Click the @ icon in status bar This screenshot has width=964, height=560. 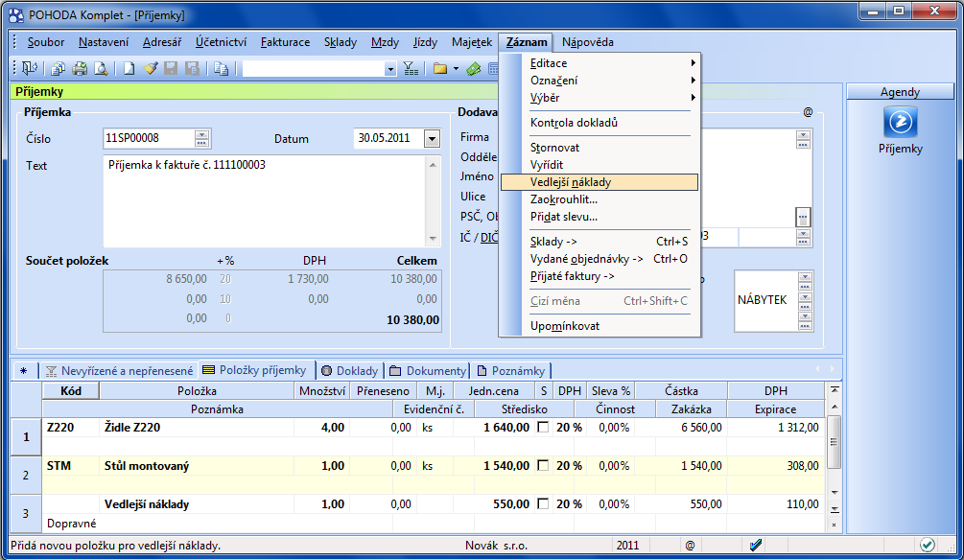click(690, 546)
